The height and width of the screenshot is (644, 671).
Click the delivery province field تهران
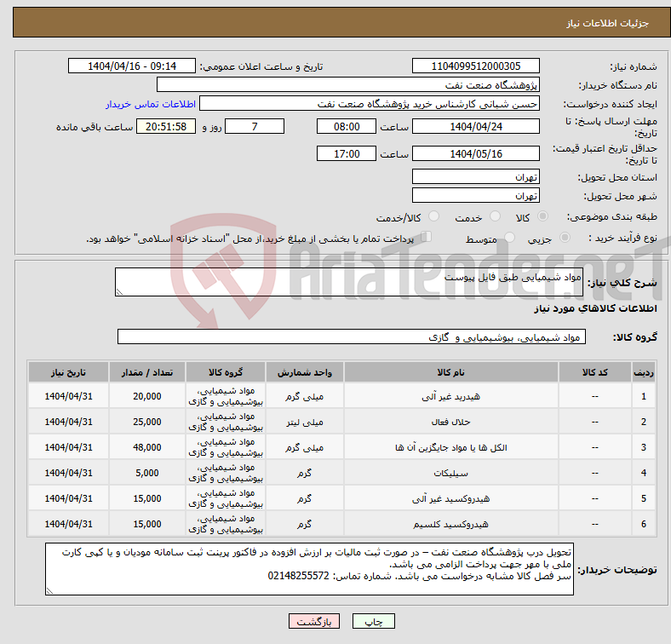(475, 176)
